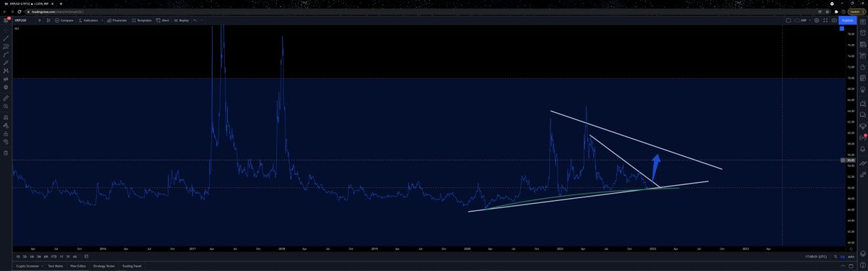Set range to 1D
The width and height of the screenshot is (868, 271).
point(18,257)
